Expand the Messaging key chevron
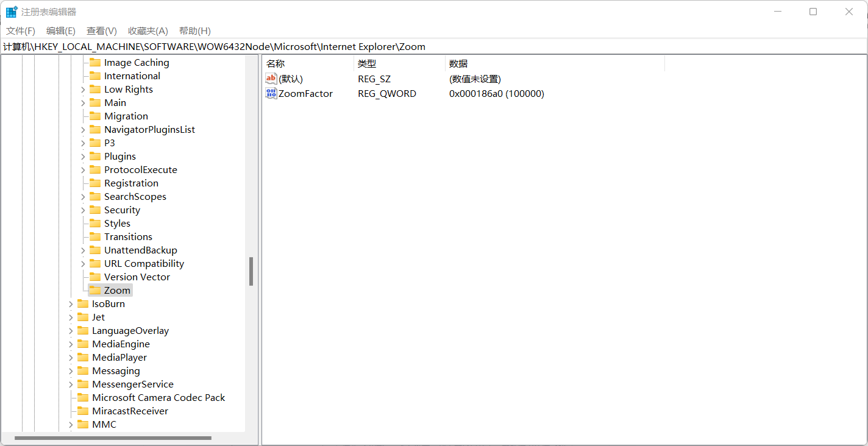This screenshot has width=868, height=446. tap(71, 370)
